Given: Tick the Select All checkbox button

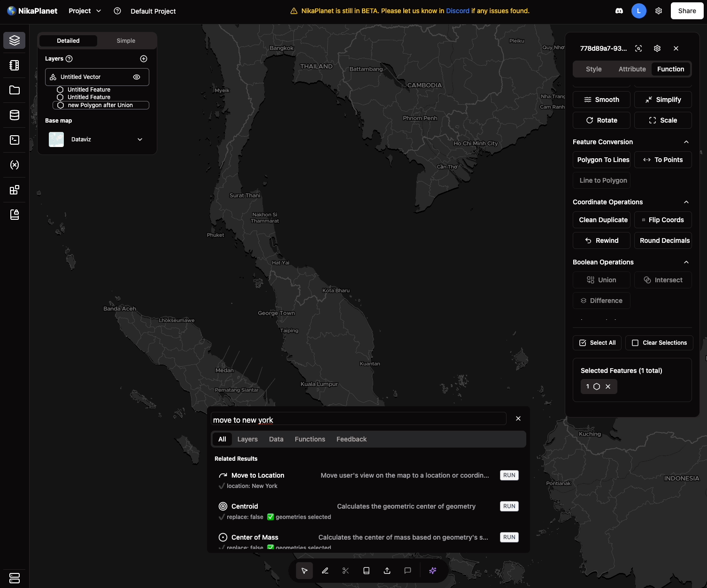Looking at the screenshot, I should click(597, 343).
